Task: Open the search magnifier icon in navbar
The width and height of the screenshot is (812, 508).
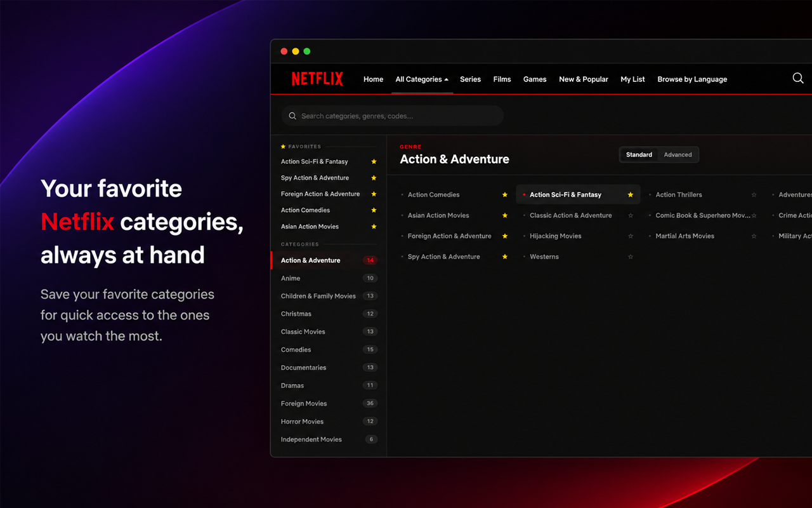Action: [798, 78]
